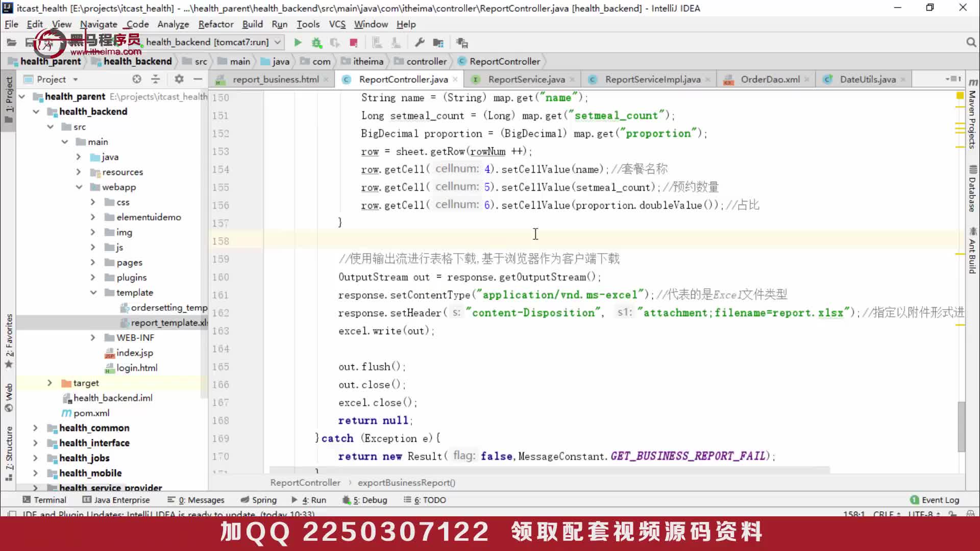980x551 pixels.
Task: Open the Navigate menu
Action: (99, 24)
